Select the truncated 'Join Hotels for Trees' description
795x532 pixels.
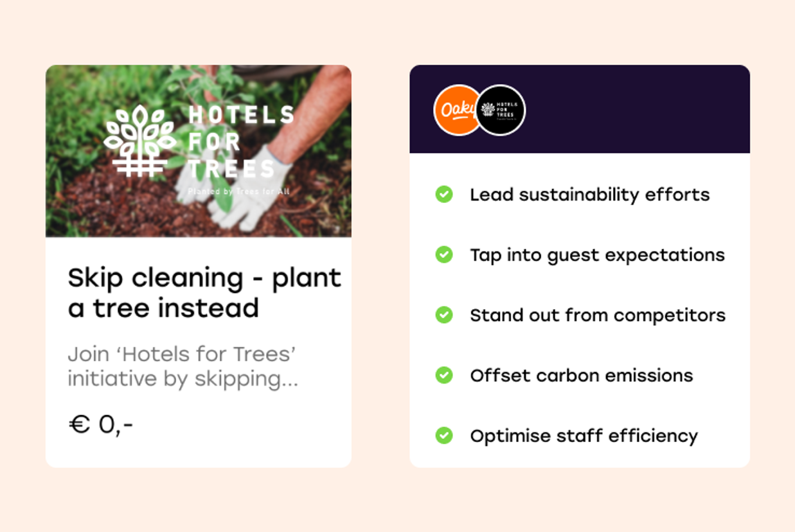(x=183, y=366)
